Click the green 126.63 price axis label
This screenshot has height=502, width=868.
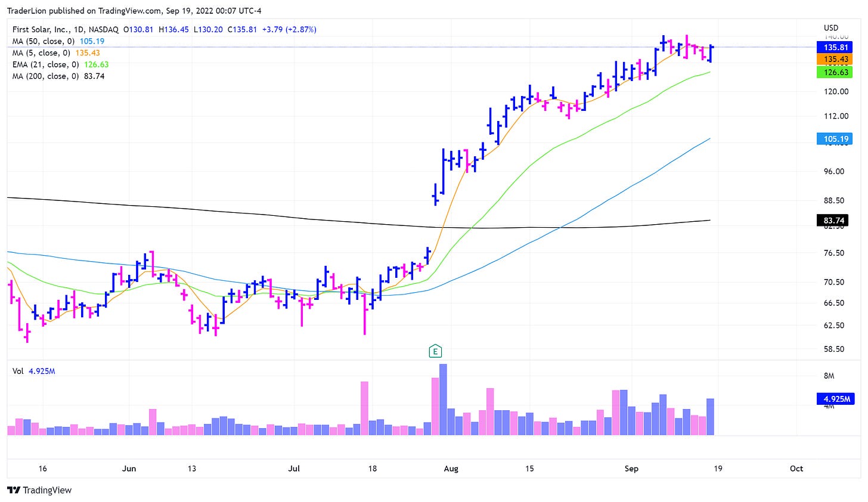point(836,72)
